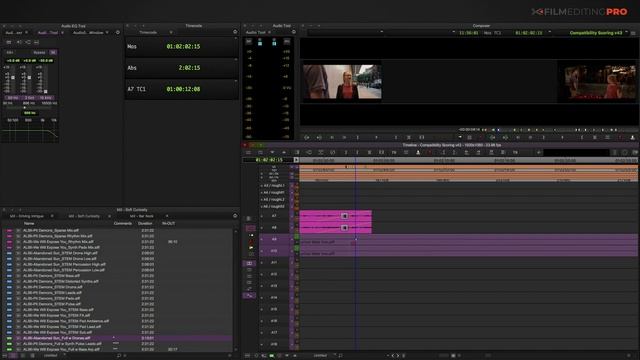The width and height of the screenshot is (640, 360).
Task: Expand track A10 disclosure arrow
Action: point(262,251)
